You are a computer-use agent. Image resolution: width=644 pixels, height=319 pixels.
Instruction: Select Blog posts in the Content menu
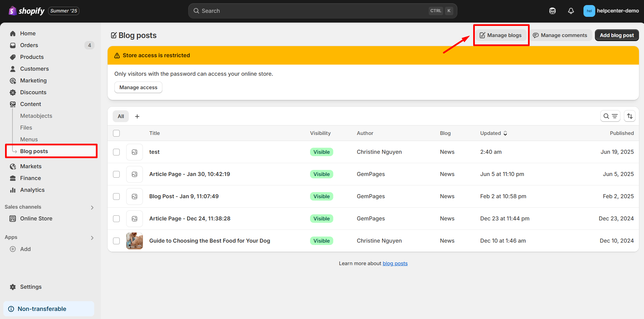(x=34, y=151)
